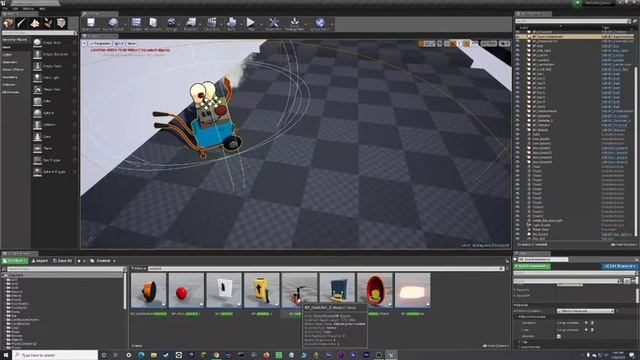Select the Cone placement item
This screenshot has width=640, height=360.
tap(55, 136)
